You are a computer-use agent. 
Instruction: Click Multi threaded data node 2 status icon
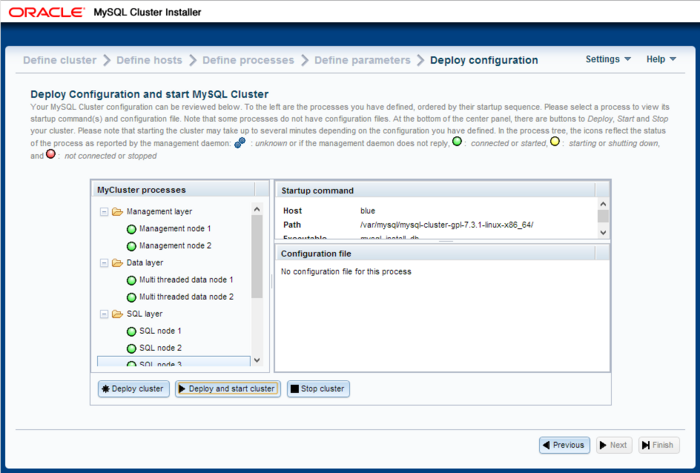(x=131, y=297)
